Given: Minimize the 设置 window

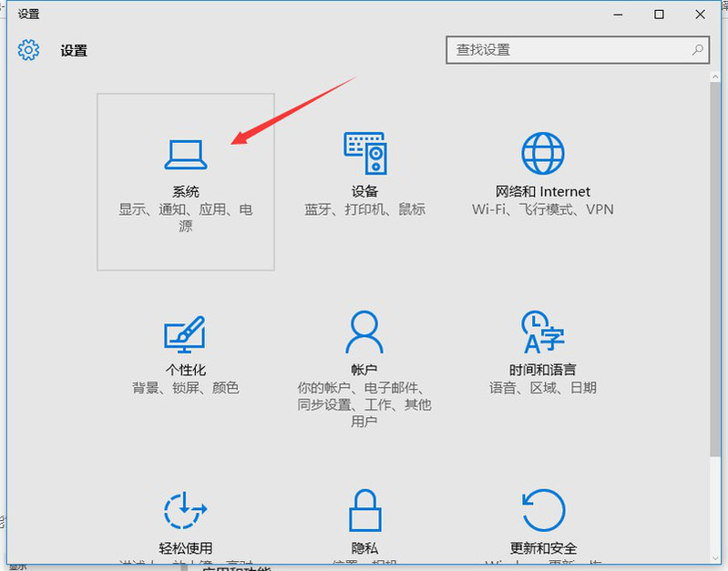Looking at the screenshot, I should (x=618, y=15).
